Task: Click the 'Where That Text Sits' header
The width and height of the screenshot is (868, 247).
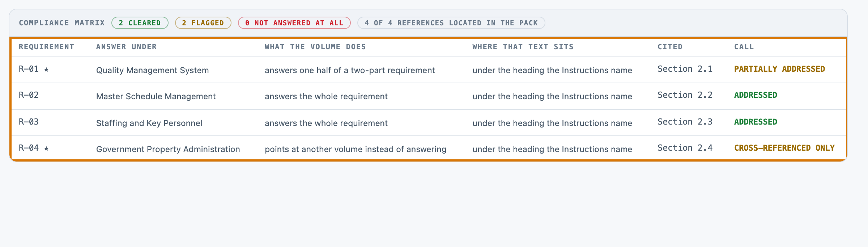Action: pyautogui.click(x=523, y=47)
